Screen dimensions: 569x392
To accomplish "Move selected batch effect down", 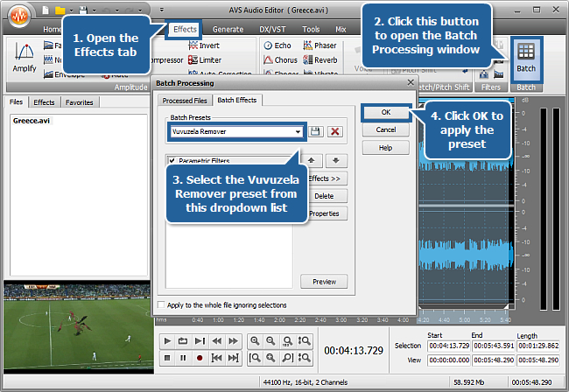I will tap(336, 160).
